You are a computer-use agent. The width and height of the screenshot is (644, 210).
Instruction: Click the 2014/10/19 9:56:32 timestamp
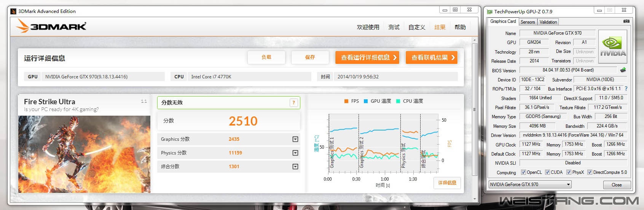tap(358, 77)
